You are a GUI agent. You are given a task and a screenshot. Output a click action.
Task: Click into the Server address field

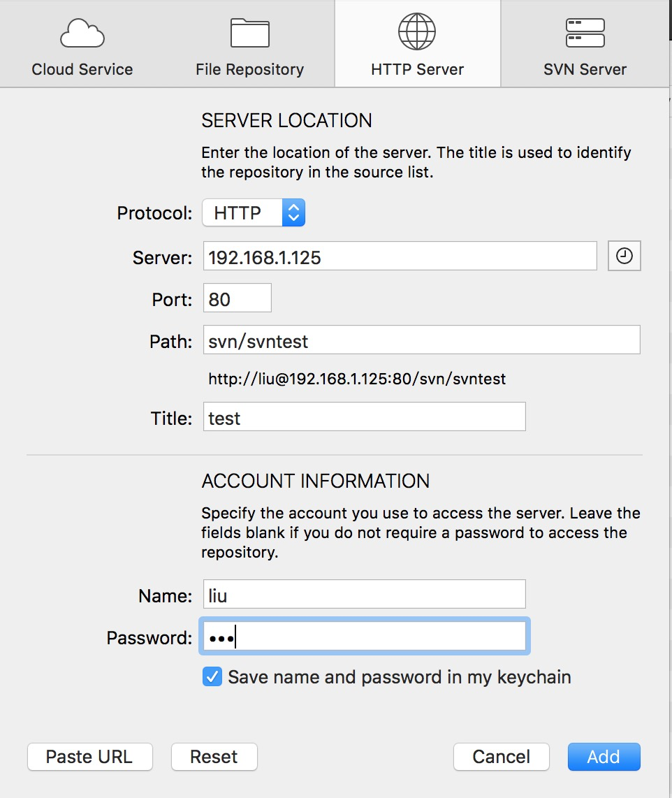pyautogui.click(x=400, y=256)
